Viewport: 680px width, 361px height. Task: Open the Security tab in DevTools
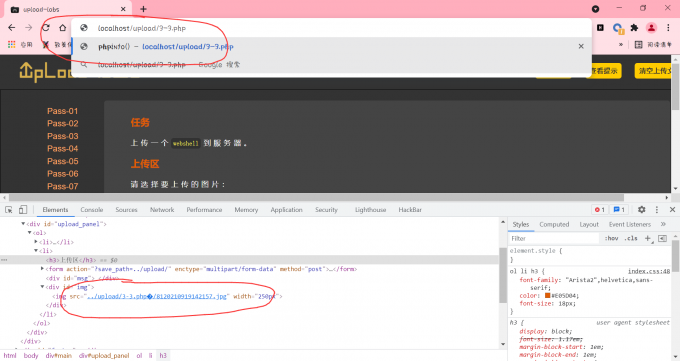[x=326, y=210]
